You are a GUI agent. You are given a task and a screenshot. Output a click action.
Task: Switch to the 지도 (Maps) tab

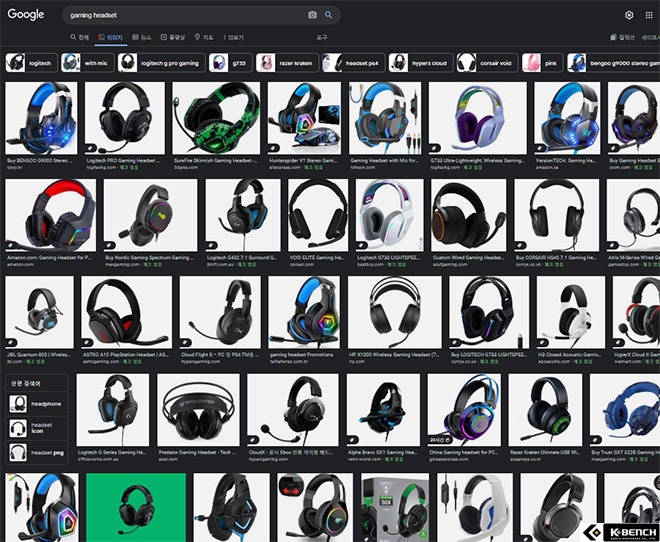(x=204, y=37)
